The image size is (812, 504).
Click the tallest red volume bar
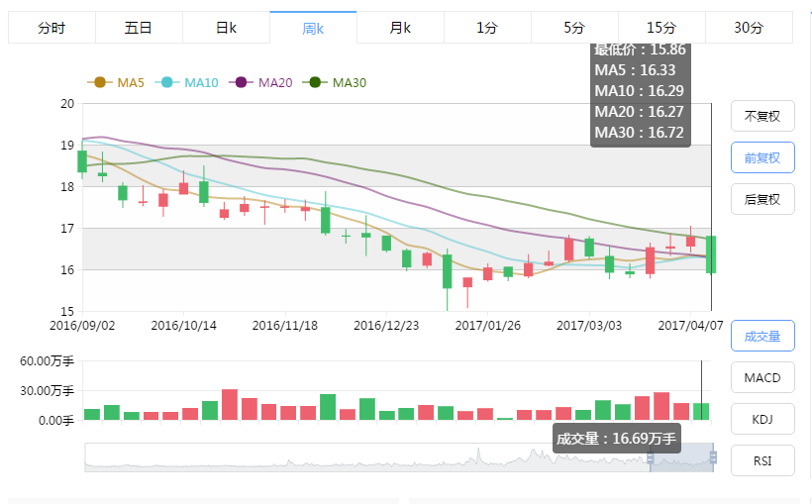(x=230, y=405)
